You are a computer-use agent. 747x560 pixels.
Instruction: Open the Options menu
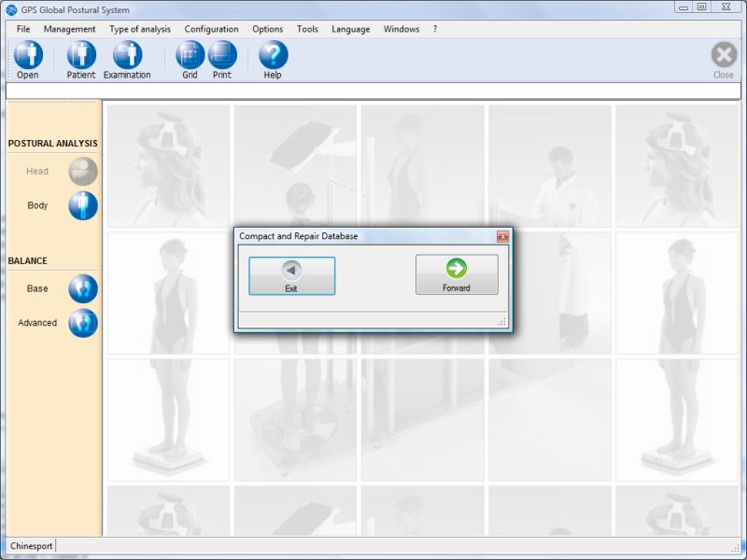[x=268, y=29]
